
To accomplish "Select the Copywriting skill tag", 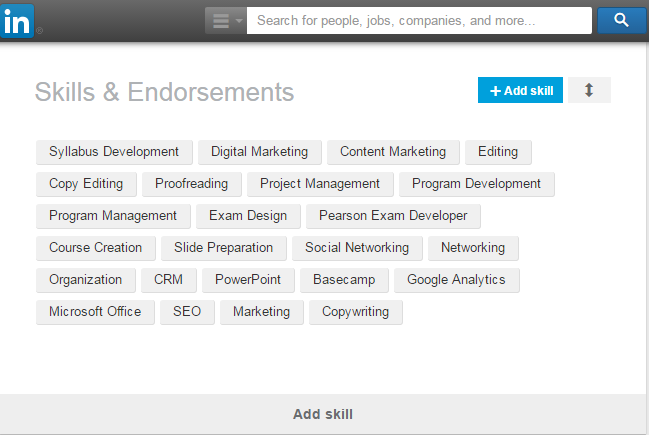I will [x=356, y=312].
